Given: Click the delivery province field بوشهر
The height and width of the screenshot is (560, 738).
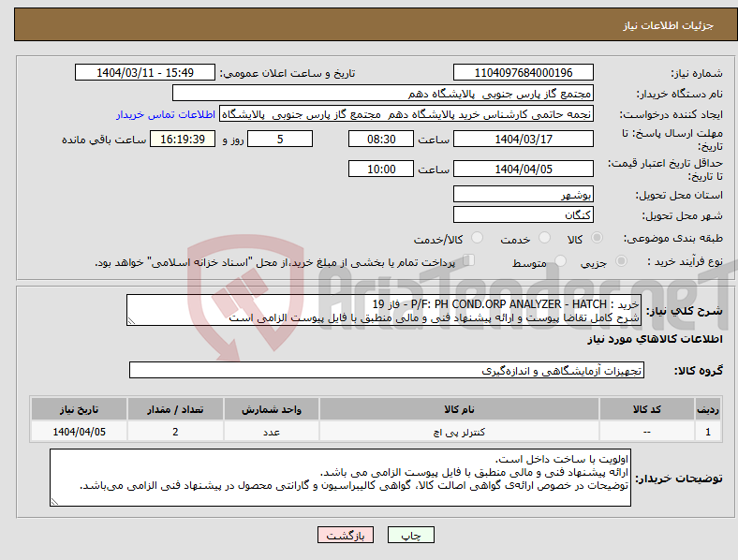Looking at the screenshot, I should (524, 194).
